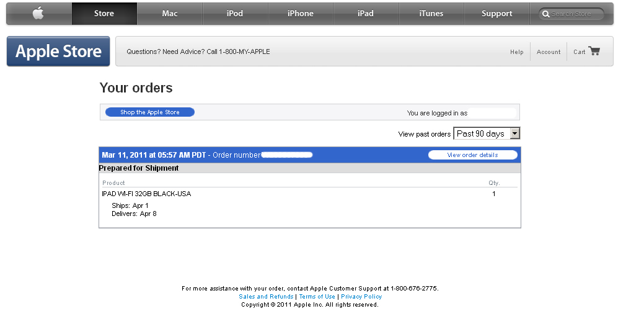Click the Ships: Apr 1 line
Screen dimensions: 644x324
coord(130,205)
